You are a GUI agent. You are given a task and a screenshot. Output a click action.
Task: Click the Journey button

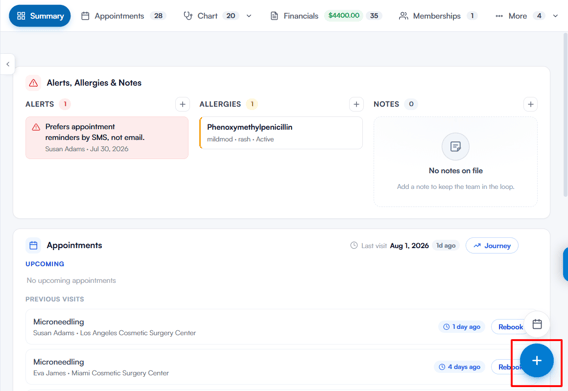(492, 246)
